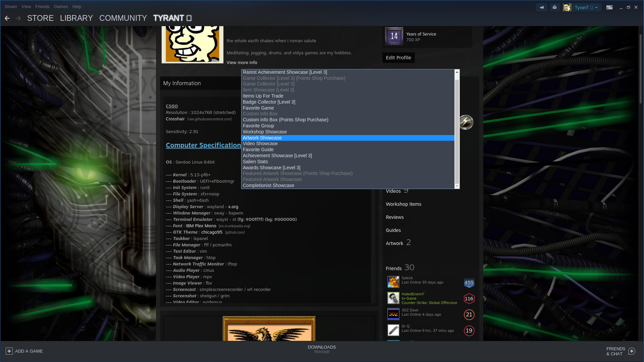Screen dimensions: 644x362
Task: Click 302 Dave's level 21 badge
Action: 469,315
